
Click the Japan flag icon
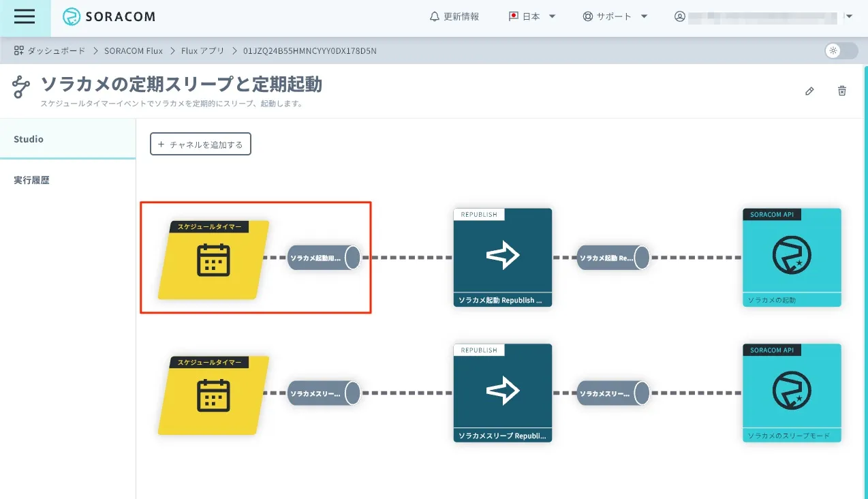514,17
